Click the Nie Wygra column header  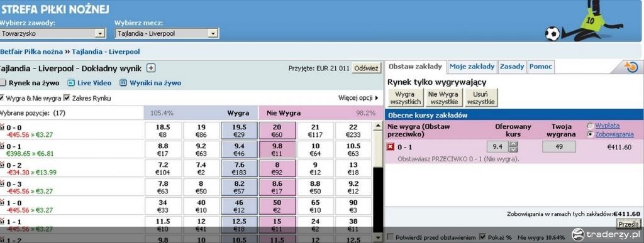tap(284, 113)
